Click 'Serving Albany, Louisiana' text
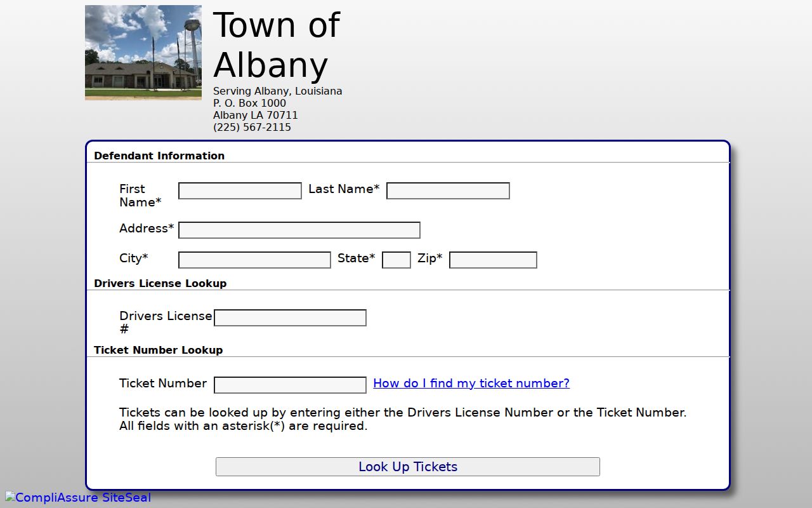Viewport: 812px width, 508px height. point(277,91)
